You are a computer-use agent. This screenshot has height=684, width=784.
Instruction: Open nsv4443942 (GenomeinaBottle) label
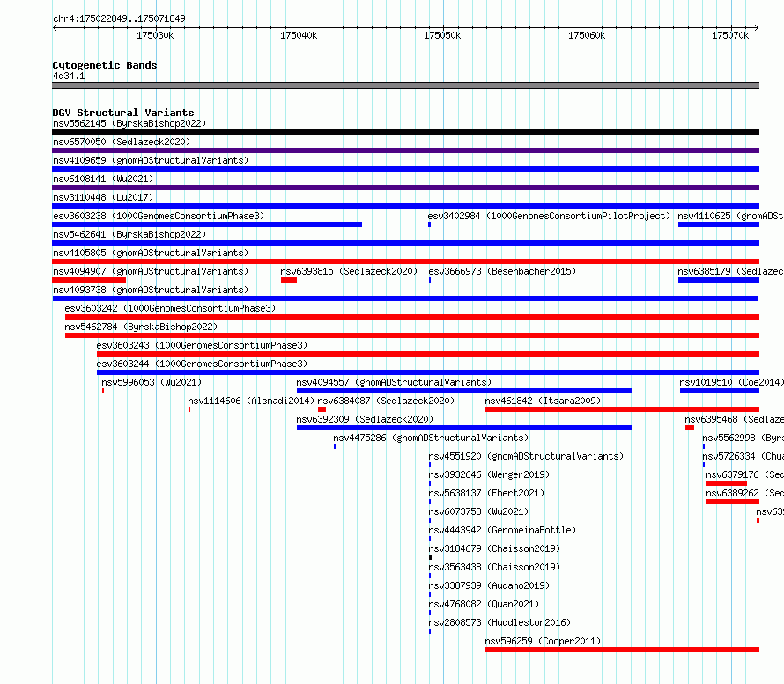[x=502, y=530]
